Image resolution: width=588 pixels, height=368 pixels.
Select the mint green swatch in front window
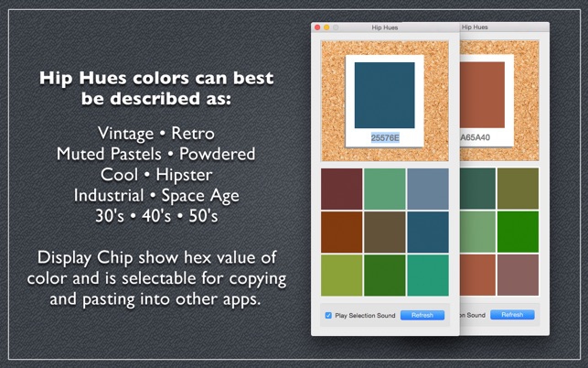[385, 189]
